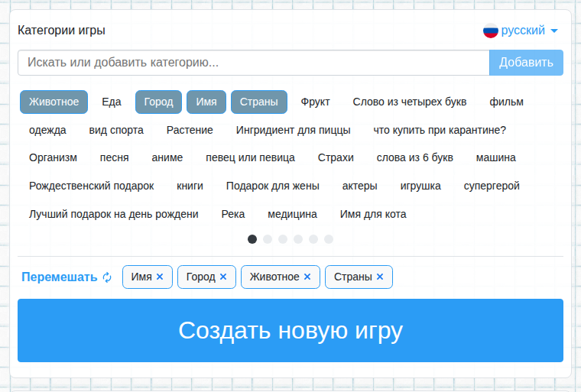Image resolution: width=581 pixels, height=392 pixels.
Task: Deselect the Животное category toggle
Action: 54,102
